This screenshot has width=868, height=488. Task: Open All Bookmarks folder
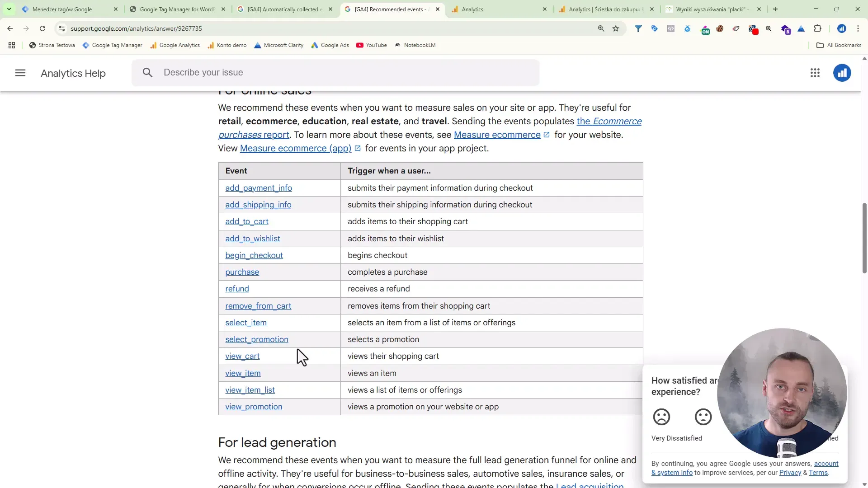point(839,45)
